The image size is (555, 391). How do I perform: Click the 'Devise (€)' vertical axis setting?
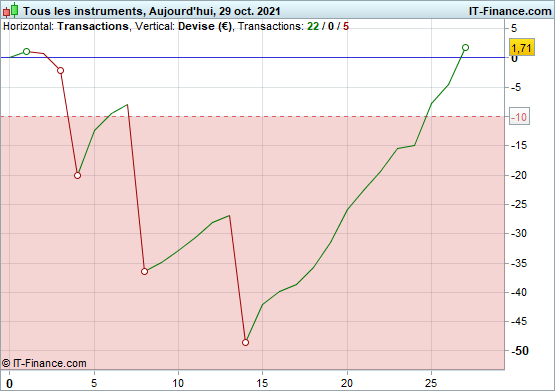(x=205, y=27)
